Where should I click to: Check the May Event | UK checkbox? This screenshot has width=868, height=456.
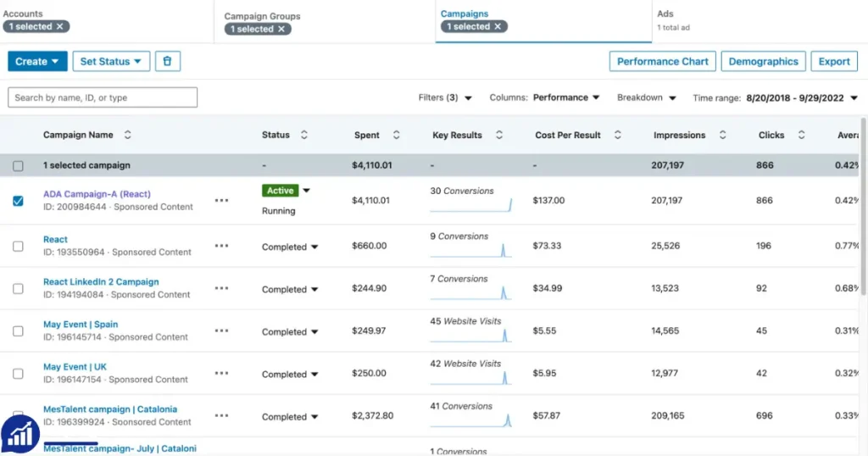(19, 374)
